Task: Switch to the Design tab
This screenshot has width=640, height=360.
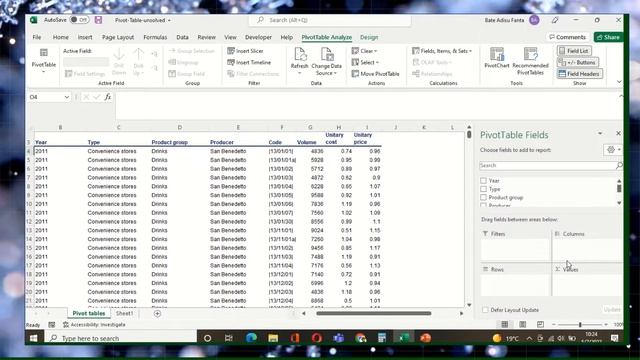Action: 369,37
